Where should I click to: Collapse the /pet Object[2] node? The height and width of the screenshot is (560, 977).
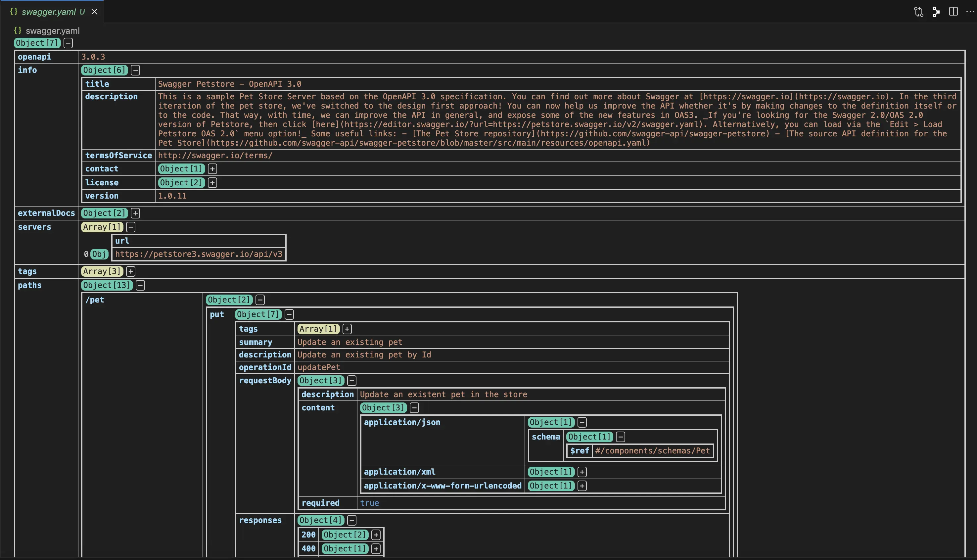tap(260, 300)
